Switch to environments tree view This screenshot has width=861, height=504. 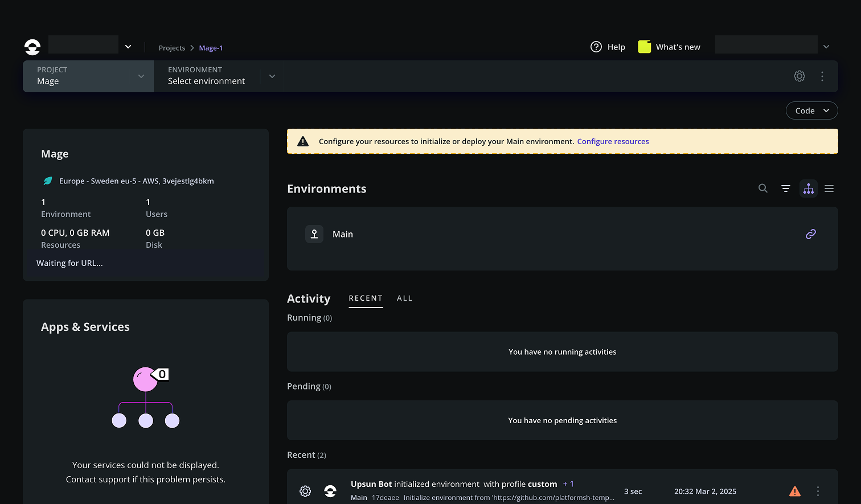(x=809, y=189)
